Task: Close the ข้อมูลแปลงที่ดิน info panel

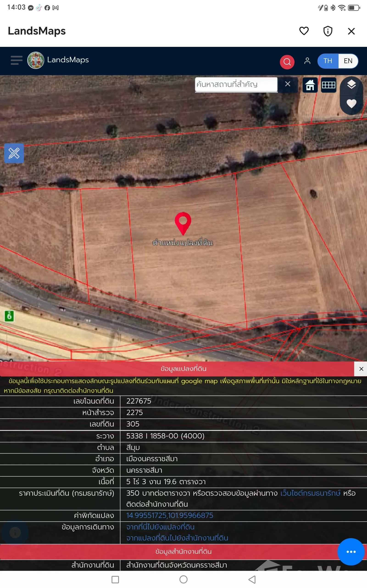Action: pos(361,369)
